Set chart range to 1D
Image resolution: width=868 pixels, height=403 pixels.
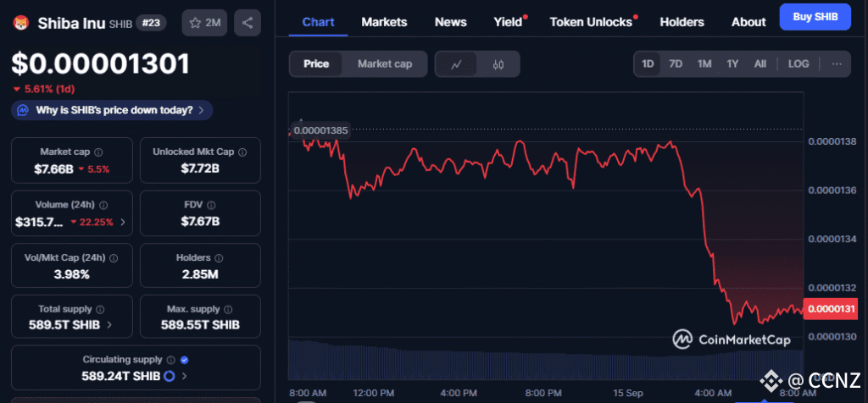648,64
